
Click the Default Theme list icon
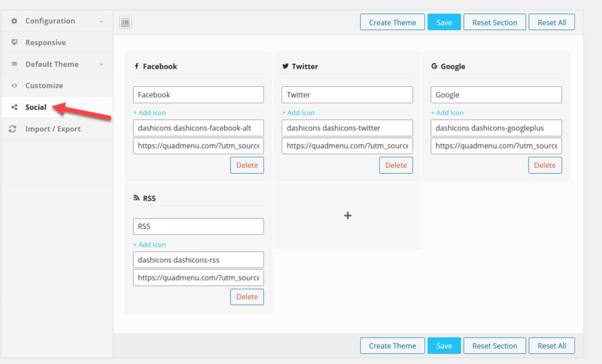tap(14, 64)
